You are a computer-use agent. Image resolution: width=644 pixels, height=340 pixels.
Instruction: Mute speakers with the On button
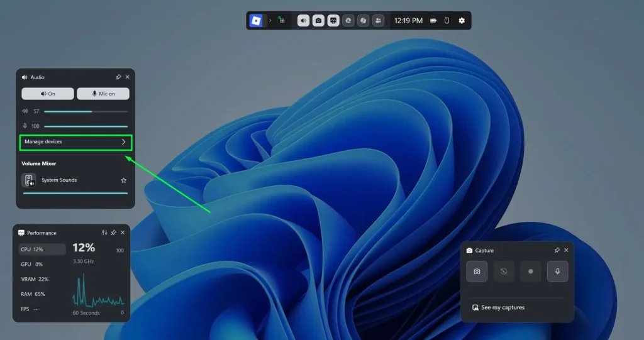(x=48, y=94)
